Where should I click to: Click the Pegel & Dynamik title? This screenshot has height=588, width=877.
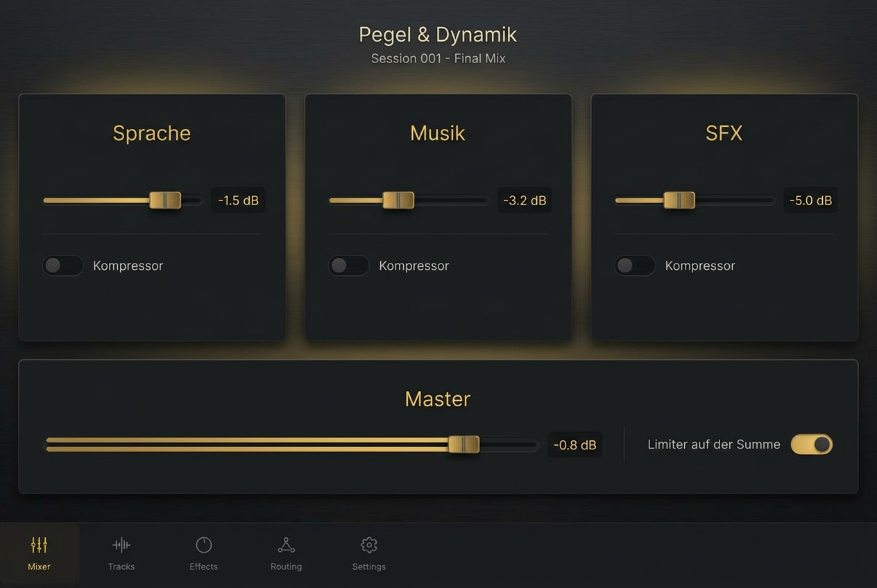[x=438, y=35]
